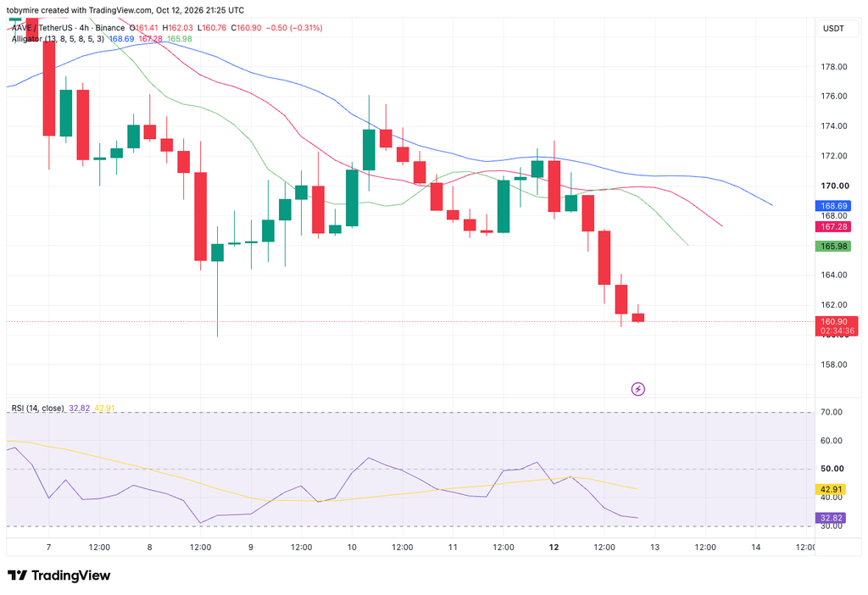Click the date 9 on the time axis
Screen dimensions: 868x595
click(x=251, y=547)
